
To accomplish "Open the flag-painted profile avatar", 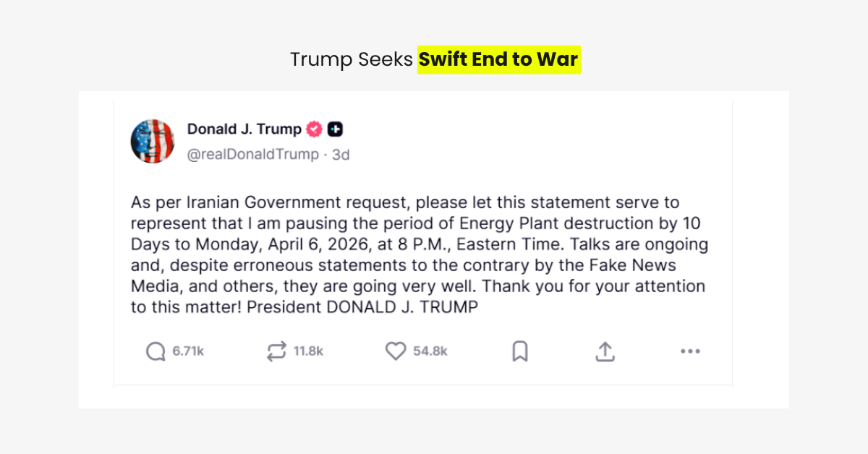I will pos(153,141).
